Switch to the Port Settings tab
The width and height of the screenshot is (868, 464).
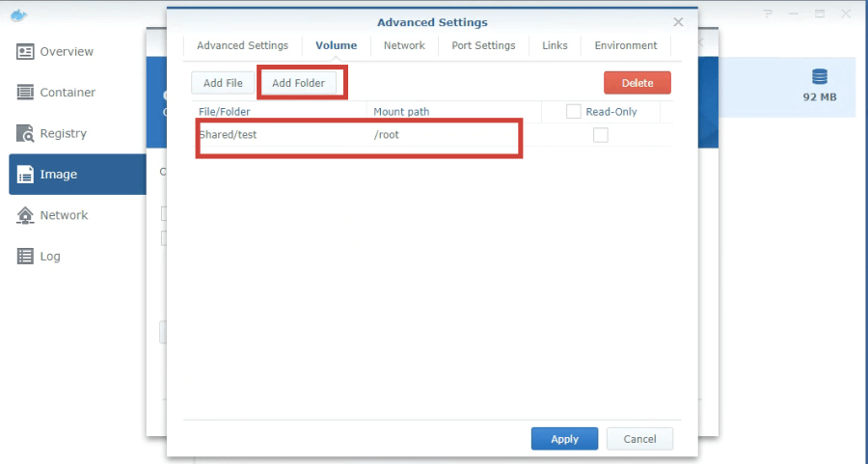(x=483, y=45)
